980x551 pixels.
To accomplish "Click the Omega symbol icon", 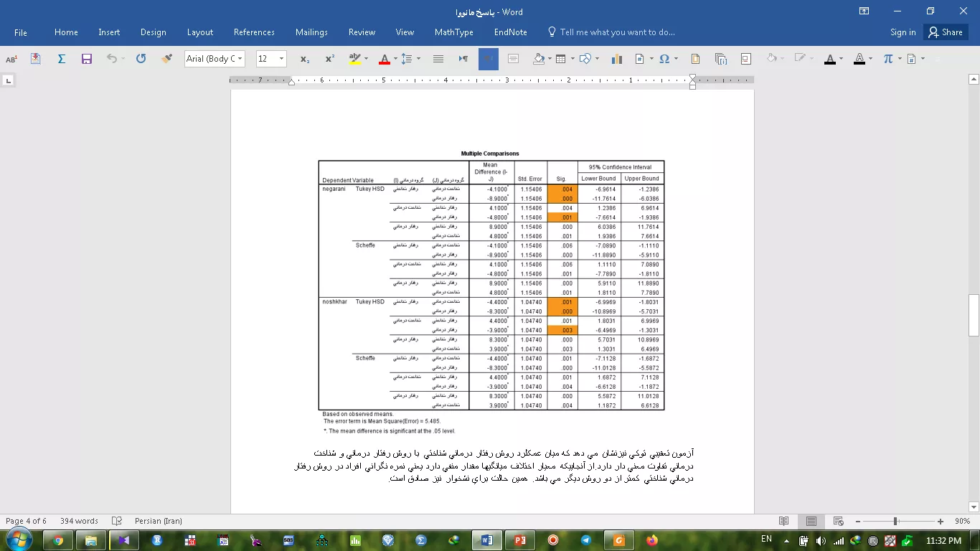I will [664, 59].
